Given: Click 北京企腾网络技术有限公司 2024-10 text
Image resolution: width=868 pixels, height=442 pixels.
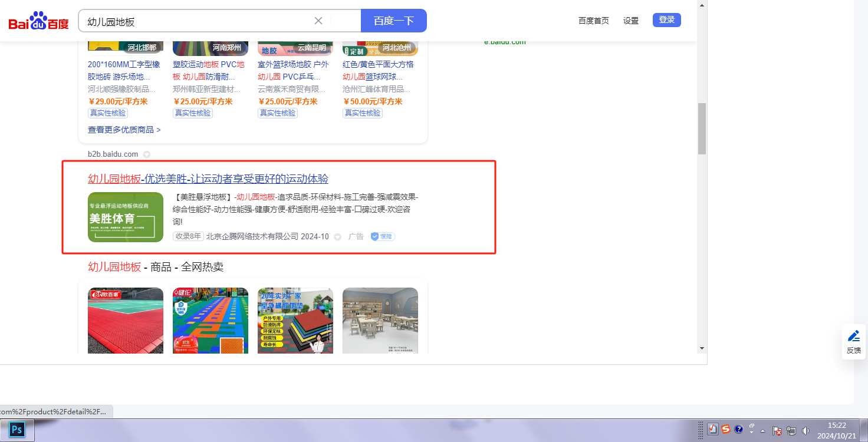Looking at the screenshot, I should point(268,236).
